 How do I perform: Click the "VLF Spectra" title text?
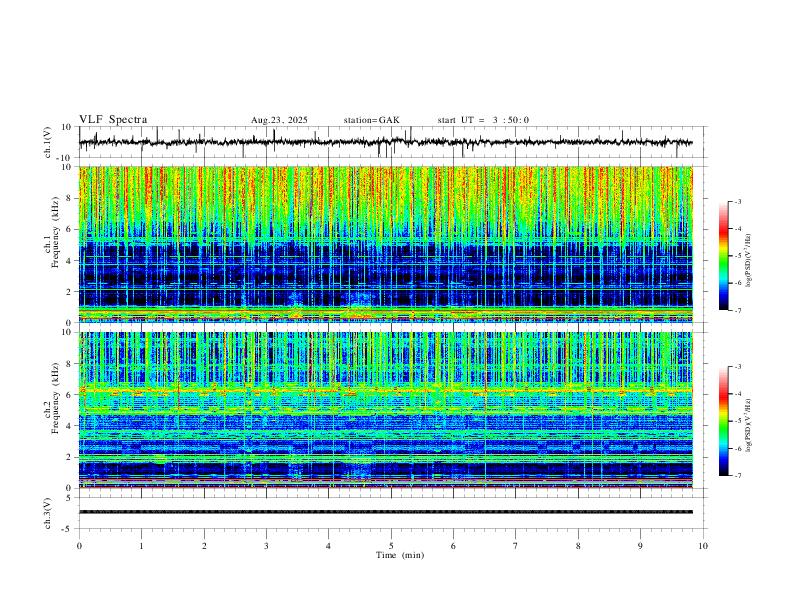[113, 120]
